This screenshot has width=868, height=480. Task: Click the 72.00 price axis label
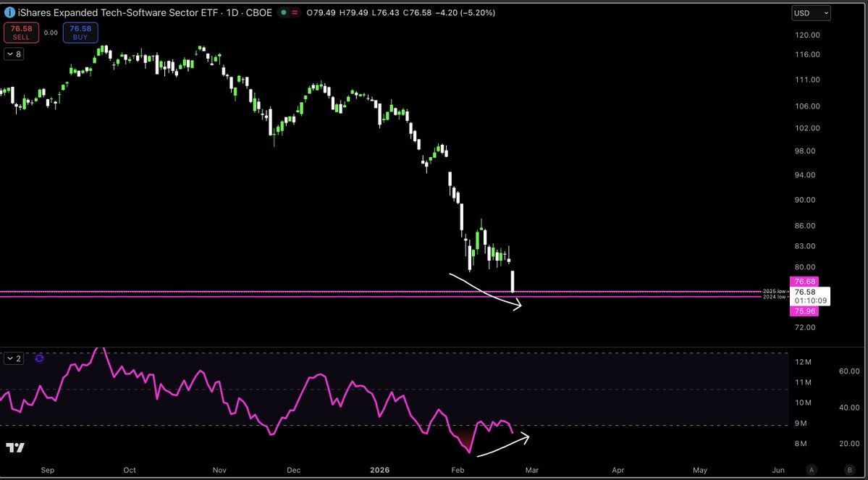[x=806, y=327]
